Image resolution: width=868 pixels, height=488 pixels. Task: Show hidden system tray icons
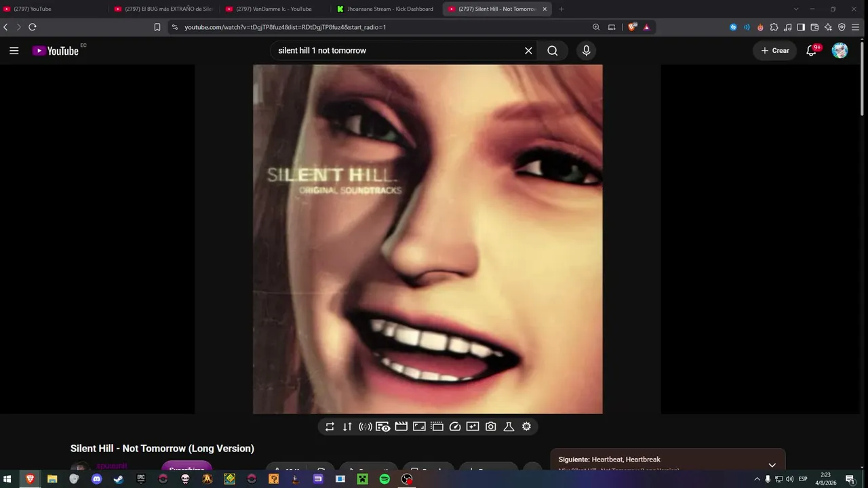(x=757, y=479)
